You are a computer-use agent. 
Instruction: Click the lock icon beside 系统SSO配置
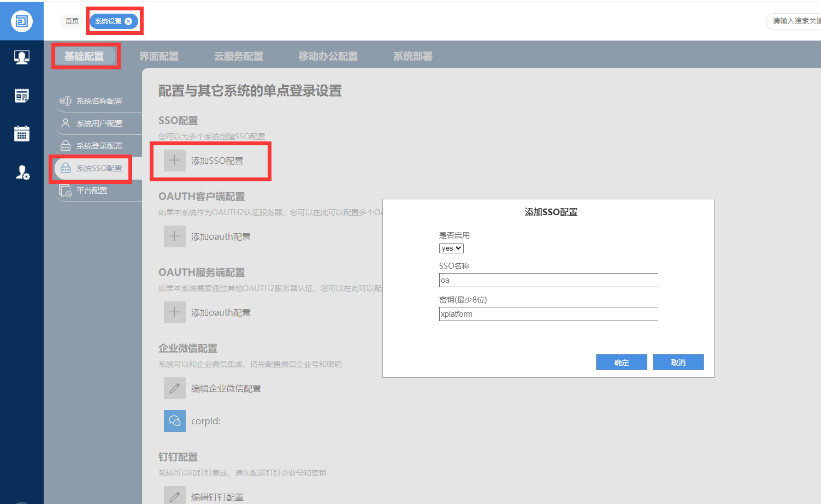pos(66,168)
